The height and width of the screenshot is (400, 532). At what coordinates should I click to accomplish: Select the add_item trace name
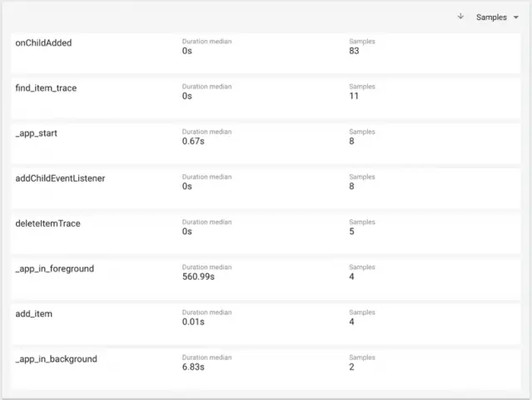(34, 314)
